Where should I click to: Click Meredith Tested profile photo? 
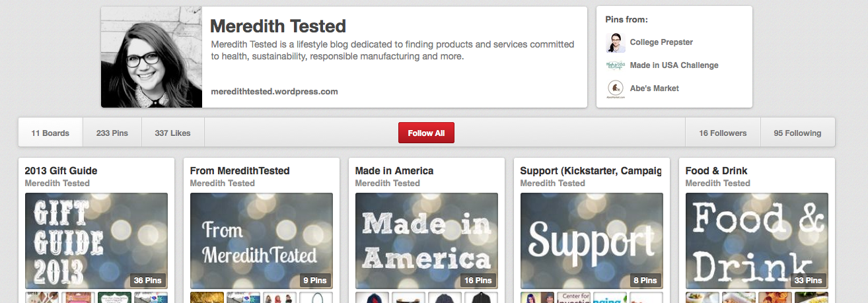tap(152, 57)
